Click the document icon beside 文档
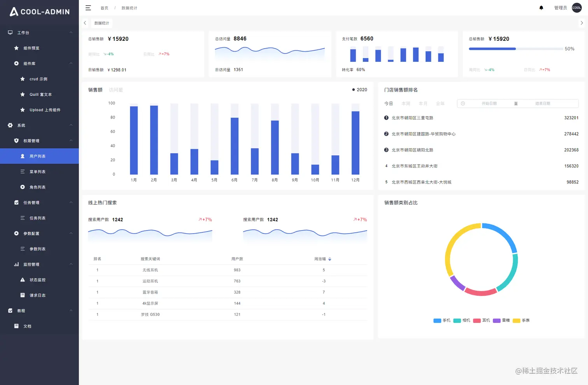The width and height of the screenshot is (588, 385). pos(16,326)
